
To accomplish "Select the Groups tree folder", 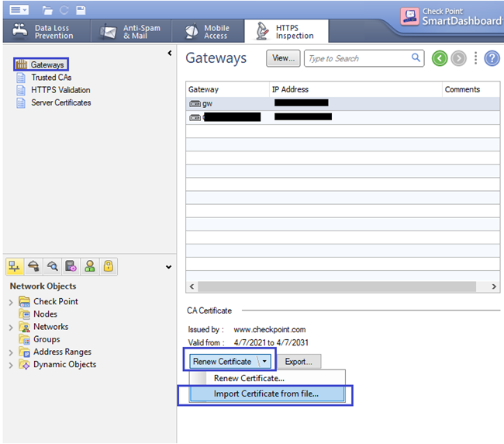I will pyautogui.click(x=40, y=339).
